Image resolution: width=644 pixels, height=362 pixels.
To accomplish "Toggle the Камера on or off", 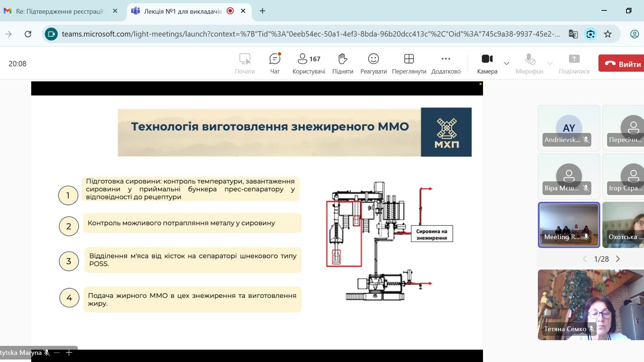I will [487, 63].
